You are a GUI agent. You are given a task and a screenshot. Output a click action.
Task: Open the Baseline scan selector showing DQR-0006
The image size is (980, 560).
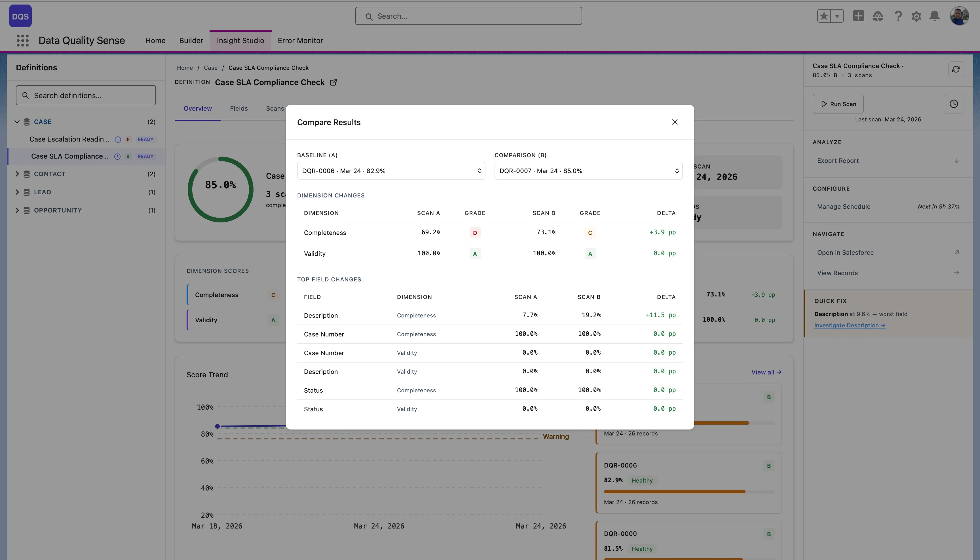[x=391, y=170]
